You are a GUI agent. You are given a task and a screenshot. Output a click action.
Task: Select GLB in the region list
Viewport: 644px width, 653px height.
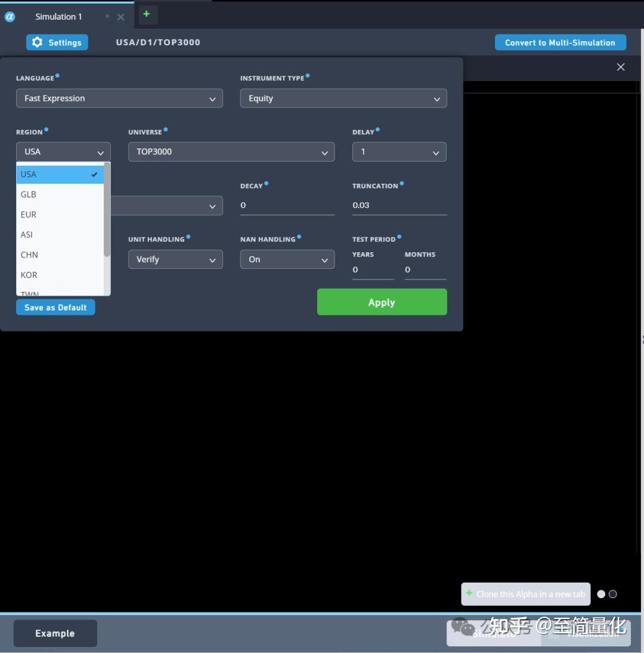(x=60, y=194)
